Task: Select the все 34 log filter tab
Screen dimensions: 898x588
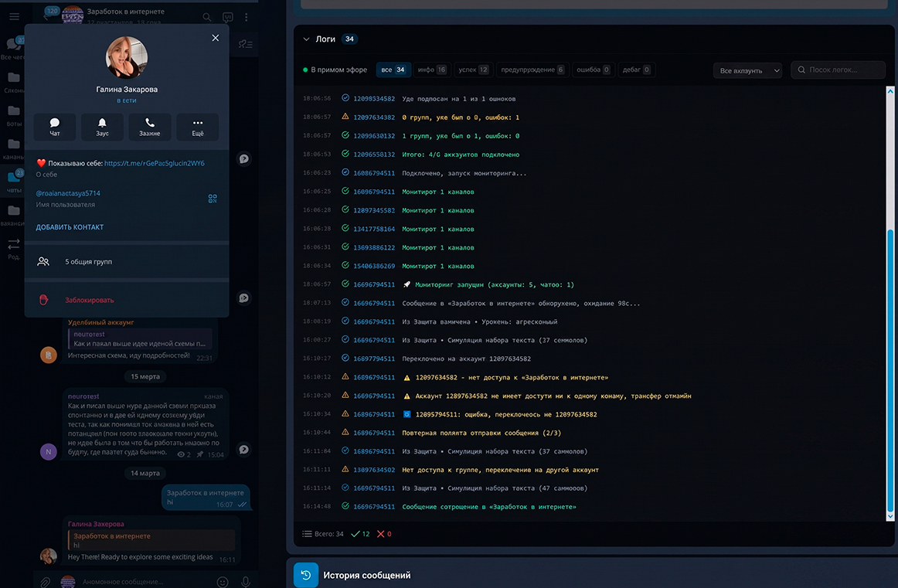Action: (x=393, y=70)
